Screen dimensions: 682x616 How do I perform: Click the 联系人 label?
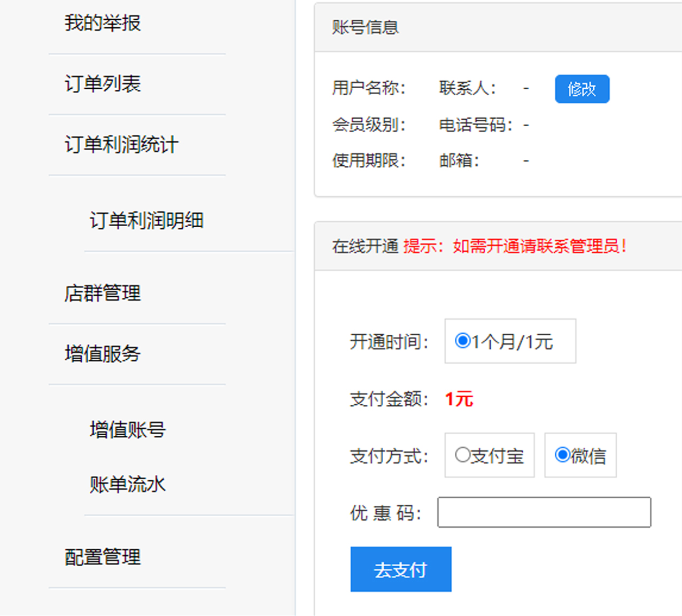tap(468, 88)
